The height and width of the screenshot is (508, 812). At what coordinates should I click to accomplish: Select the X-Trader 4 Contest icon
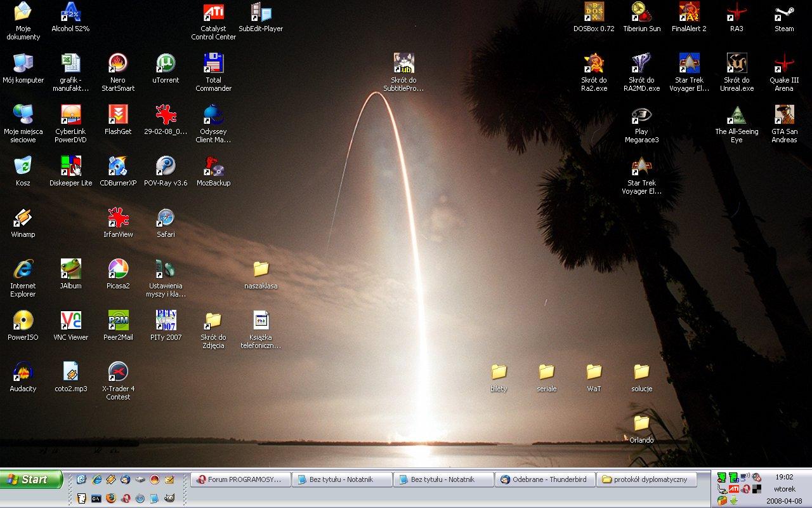(x=118, y=381)
